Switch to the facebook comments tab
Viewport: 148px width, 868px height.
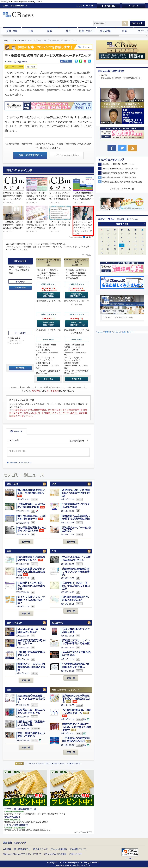(x=17, y=431)
